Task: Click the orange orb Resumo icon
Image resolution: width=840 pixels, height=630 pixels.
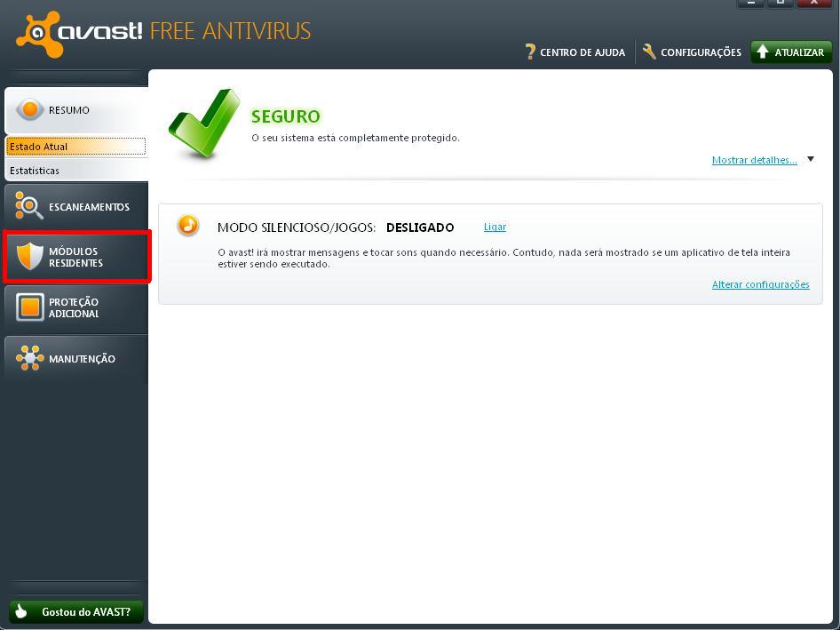Action: 30,109
